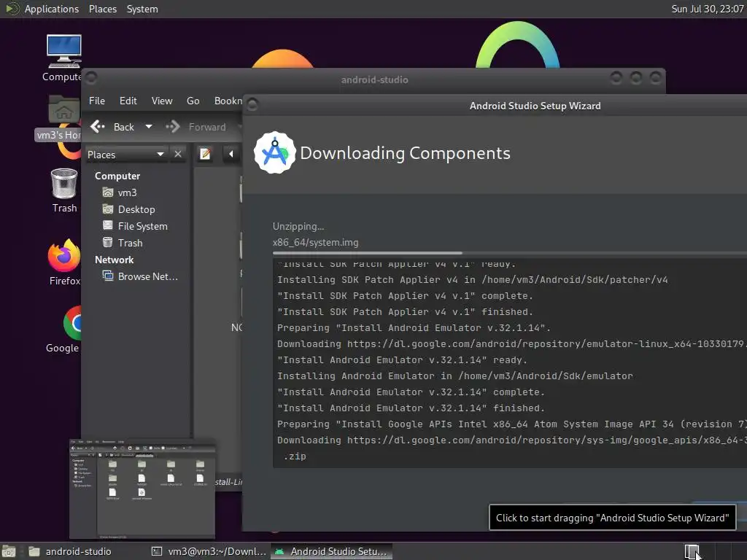Click the x86_64/system.img file label
The width and height of the screenshot is (747, 560).
[315, 242]
